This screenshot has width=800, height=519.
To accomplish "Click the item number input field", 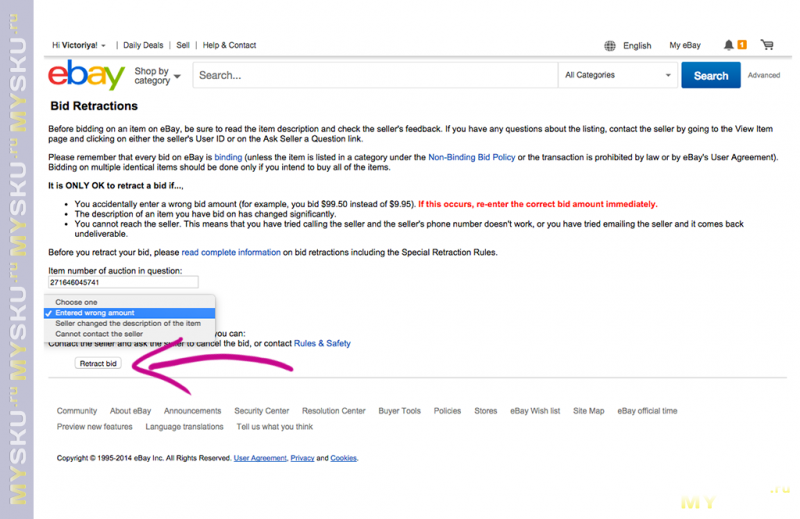I will (123, 282).
